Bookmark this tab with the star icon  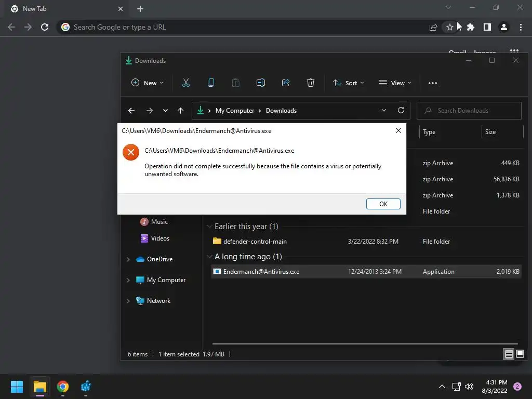449,27
